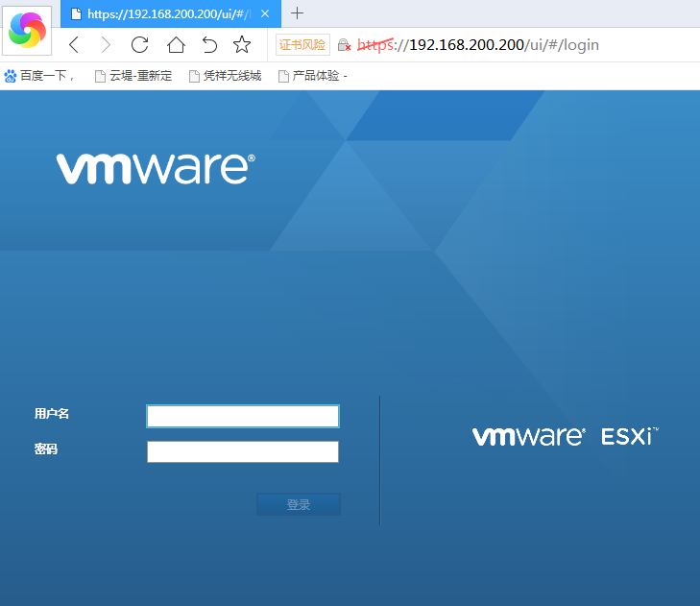Bookmark page with the star icon
This screenshot has width=700, height=606.
coord(242,44)
